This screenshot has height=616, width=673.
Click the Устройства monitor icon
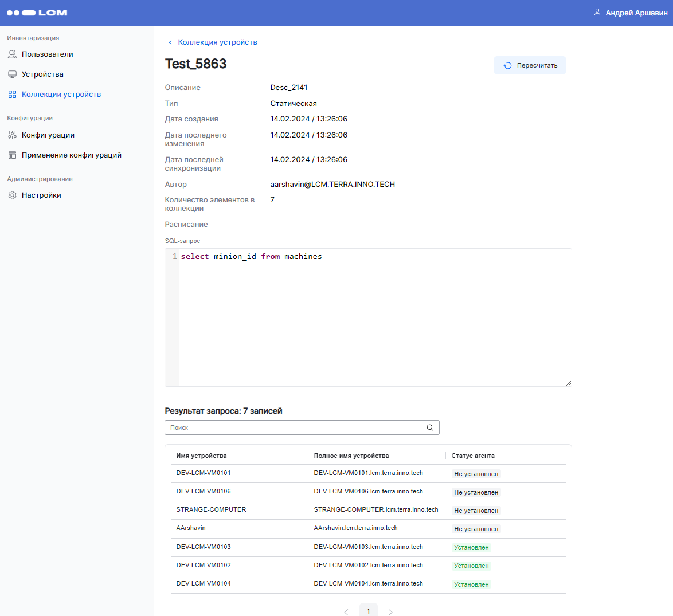12,74
